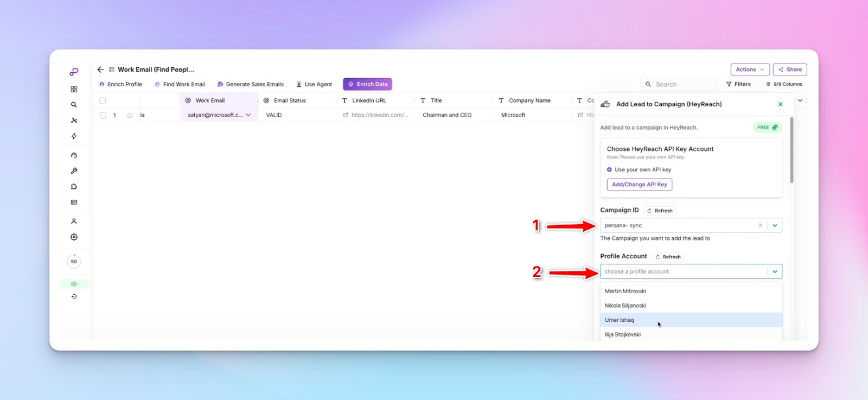This screenshot has height=400, width=868.
Task: Check the select-all checkbox in the table header
Action: point(103,101)
